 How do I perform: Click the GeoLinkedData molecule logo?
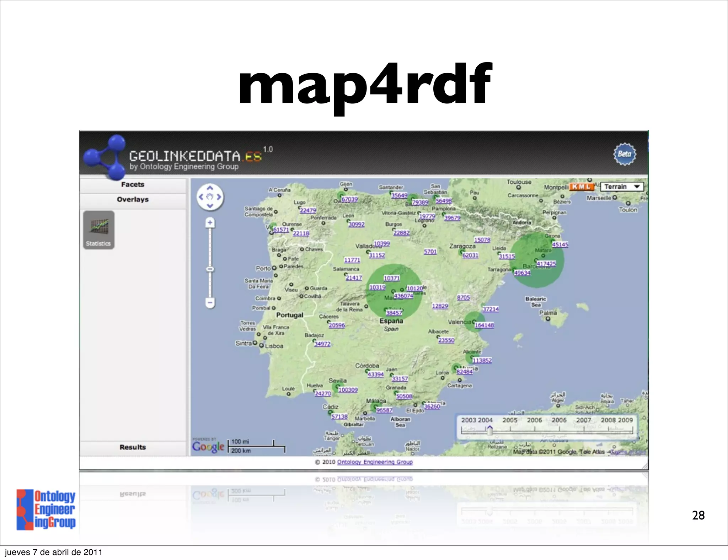click(105, 157)
